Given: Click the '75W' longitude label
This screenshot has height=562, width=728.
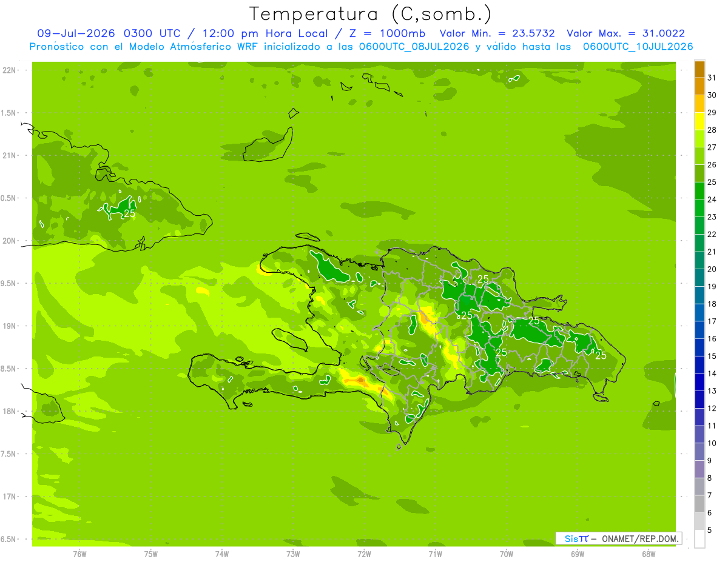Looking at the screenshot, I should click(151, 554).
